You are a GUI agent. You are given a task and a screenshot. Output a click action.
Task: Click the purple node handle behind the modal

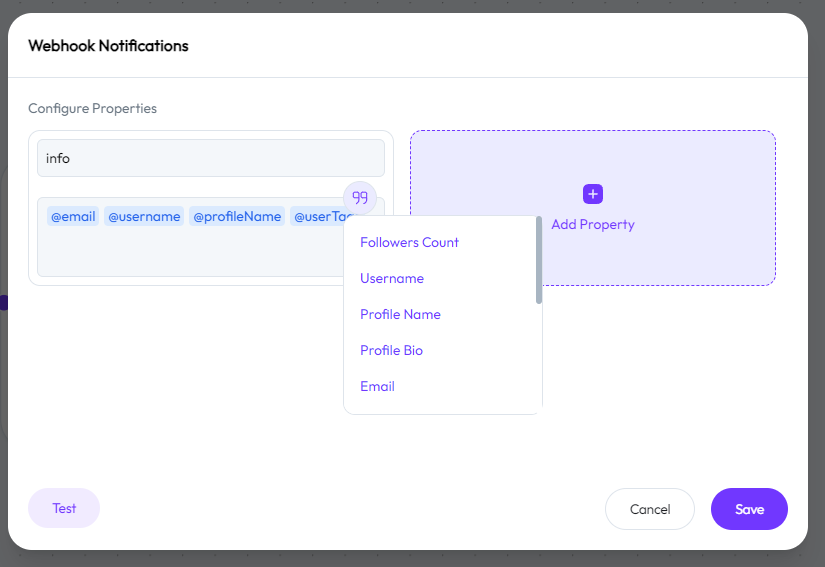4,302
